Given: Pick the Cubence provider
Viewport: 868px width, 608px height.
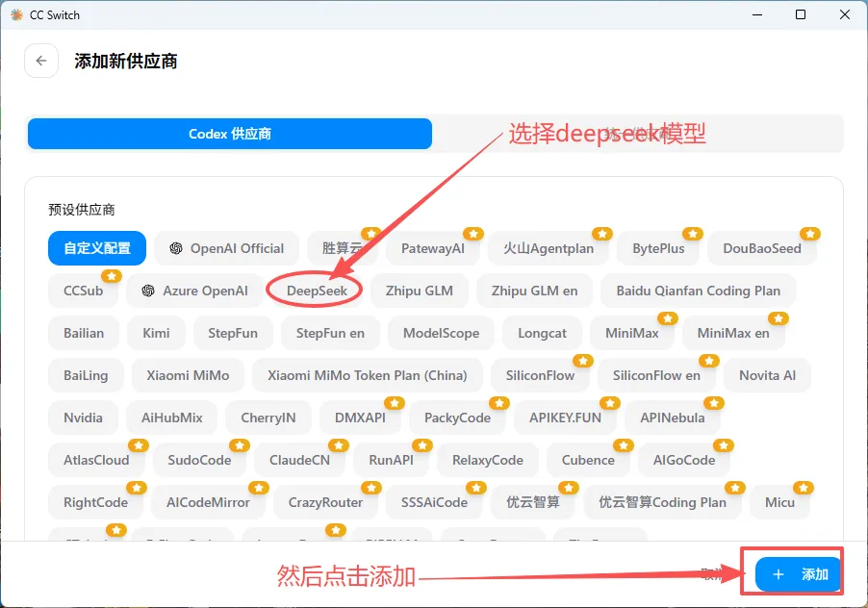Looking at the screenshot, I should (x=588, y=460).
